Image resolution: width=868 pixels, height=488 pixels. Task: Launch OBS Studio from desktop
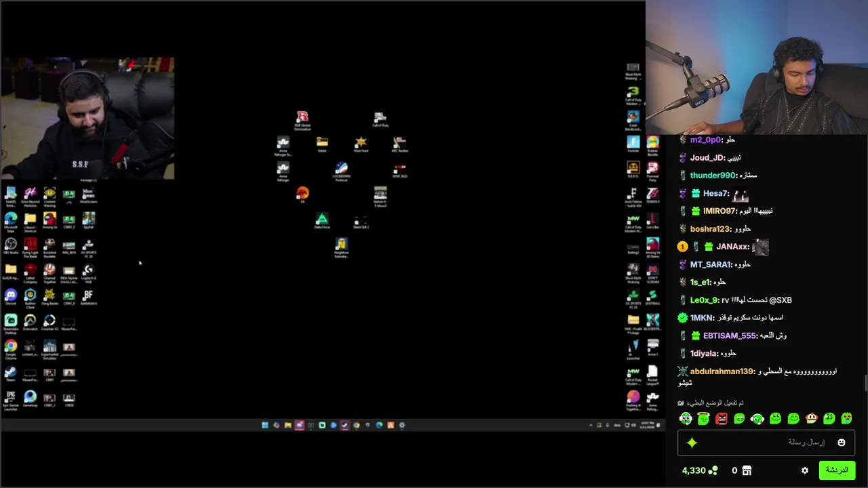pyautogui.click(x=11, y=247)
